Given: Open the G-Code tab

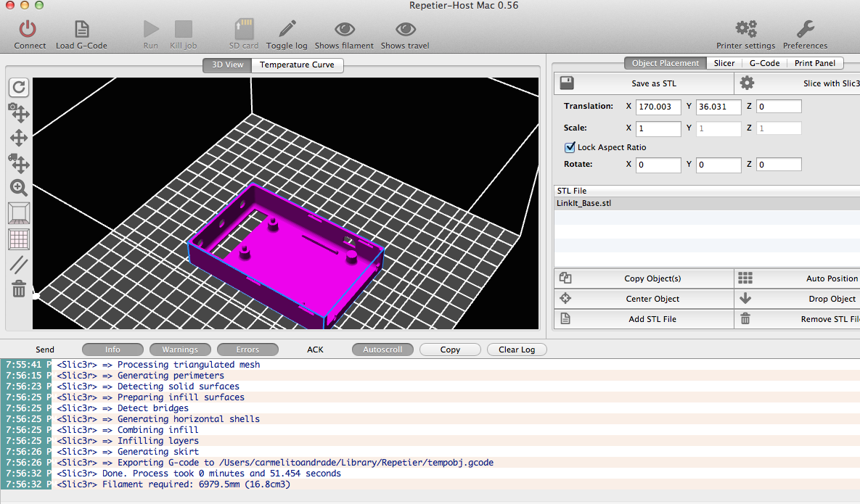Looking at the screenshot, I should 765,63.
